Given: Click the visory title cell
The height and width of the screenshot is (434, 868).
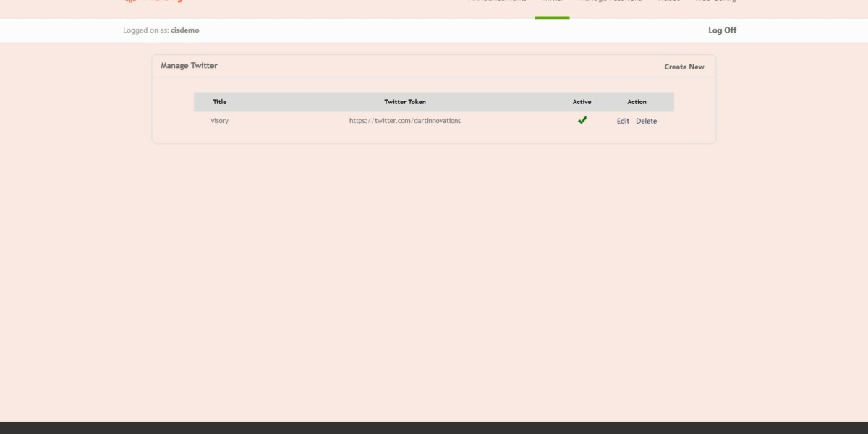Looking at the screenshot, I should click(219, 121).
